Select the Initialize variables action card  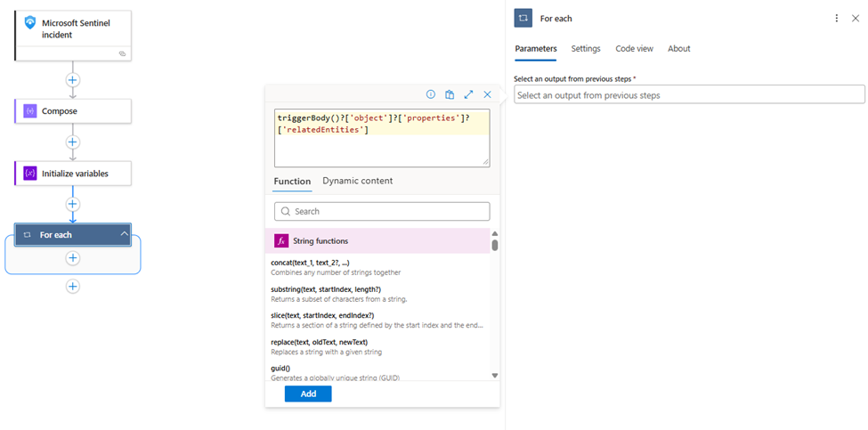[73, 174]
